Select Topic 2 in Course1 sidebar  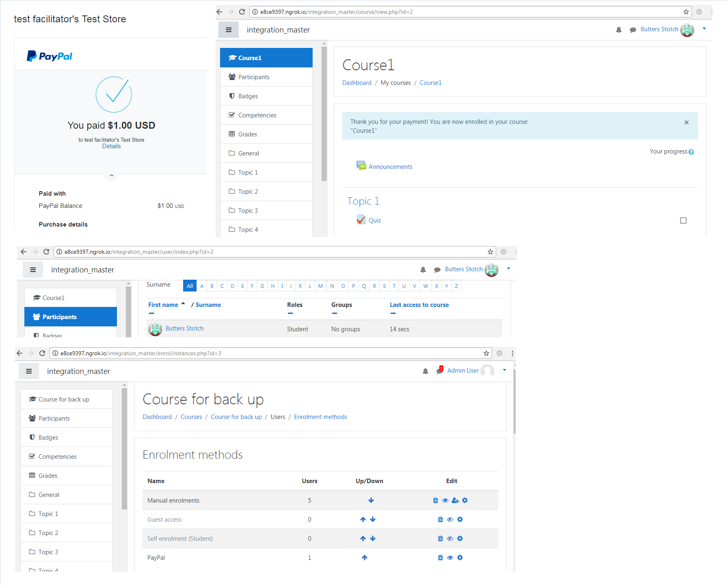point(266,191)
